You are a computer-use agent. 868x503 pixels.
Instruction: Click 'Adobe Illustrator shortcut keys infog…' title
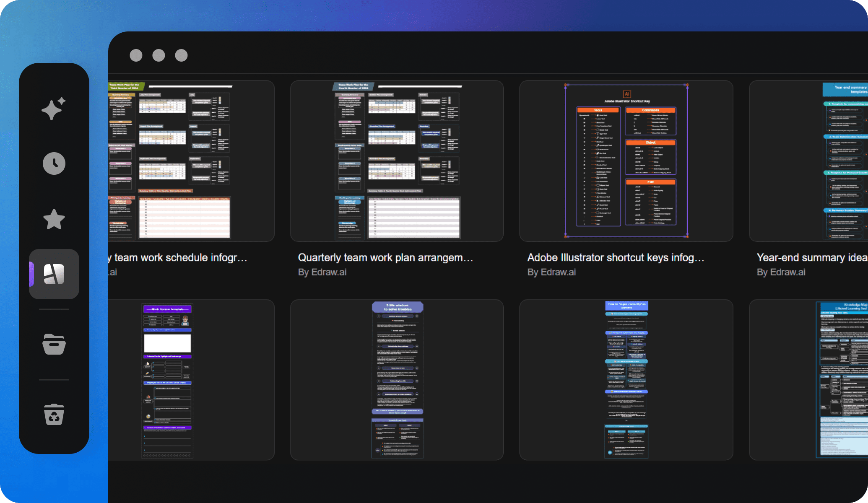(616, 257)
